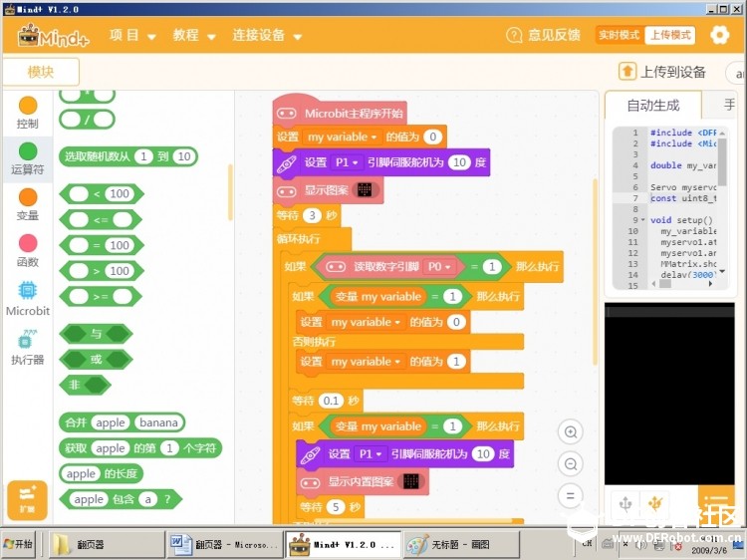Click the orange USB serial icon

click(x=655, y=503)
